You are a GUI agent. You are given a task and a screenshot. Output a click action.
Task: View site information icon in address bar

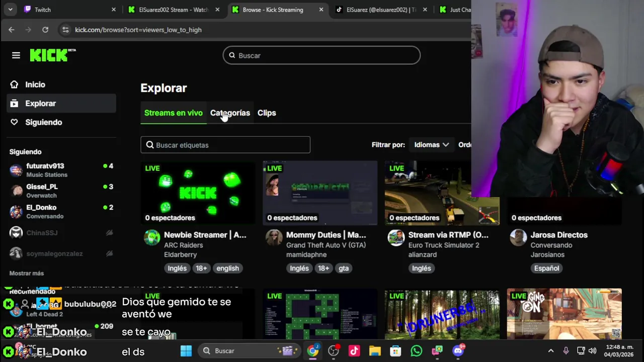point(65,30)
